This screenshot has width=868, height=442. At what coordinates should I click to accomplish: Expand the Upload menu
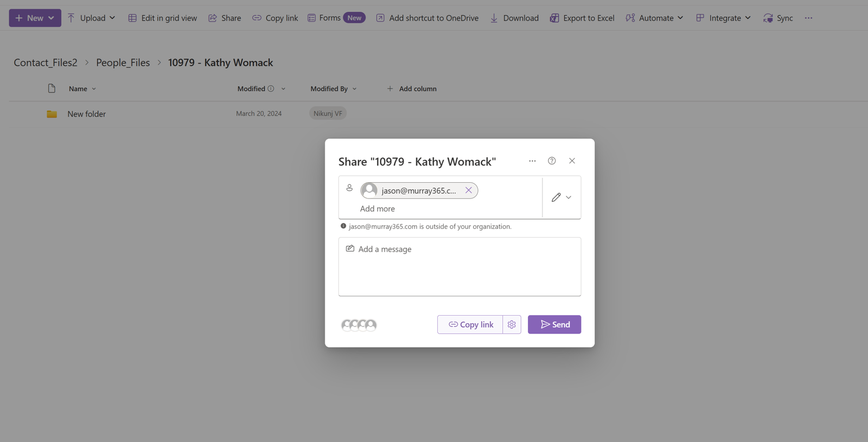(92, 18)
